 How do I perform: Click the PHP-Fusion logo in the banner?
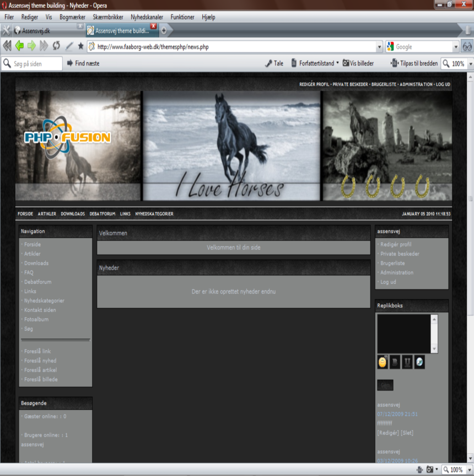point(67,137)
